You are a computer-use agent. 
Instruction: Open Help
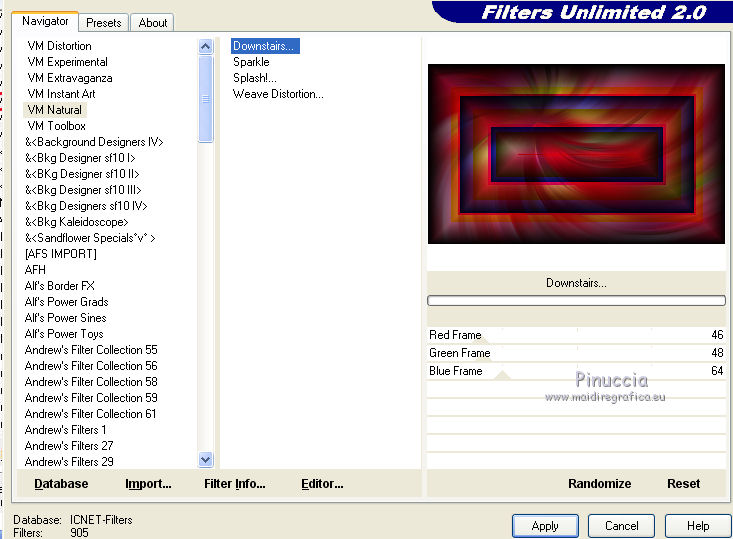698,526
